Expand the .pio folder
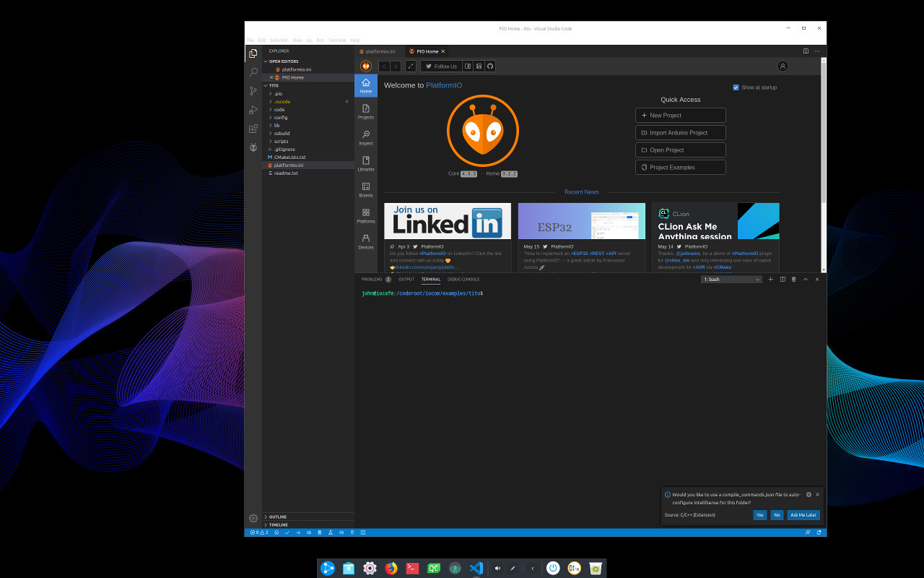Image resolution: width=924 pixels, height=578 pixels. [x=308, y=93]
